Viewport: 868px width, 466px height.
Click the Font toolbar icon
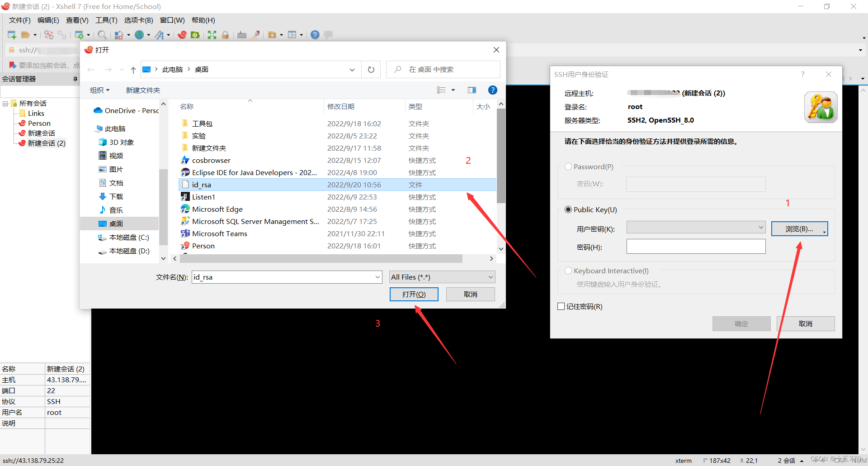click(x=159, y=35)
